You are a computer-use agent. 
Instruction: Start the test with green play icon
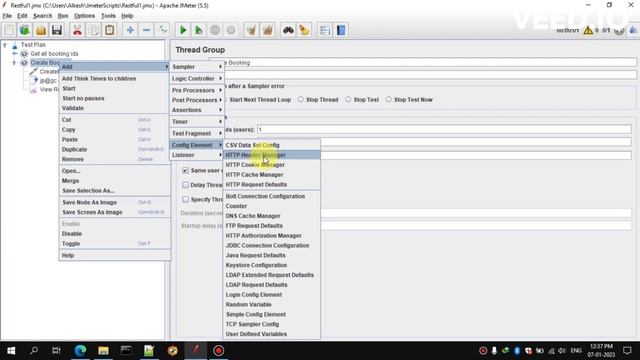(x=183, y=30)
